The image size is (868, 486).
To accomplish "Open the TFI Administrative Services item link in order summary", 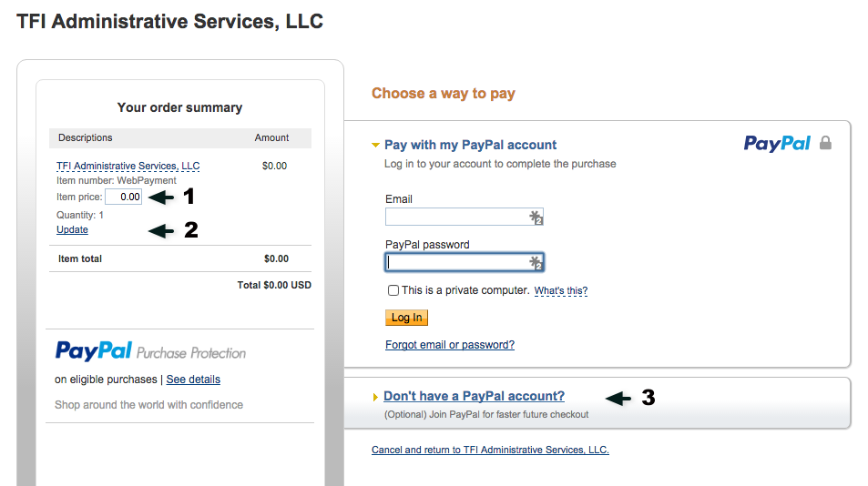I will click(128, 166).
